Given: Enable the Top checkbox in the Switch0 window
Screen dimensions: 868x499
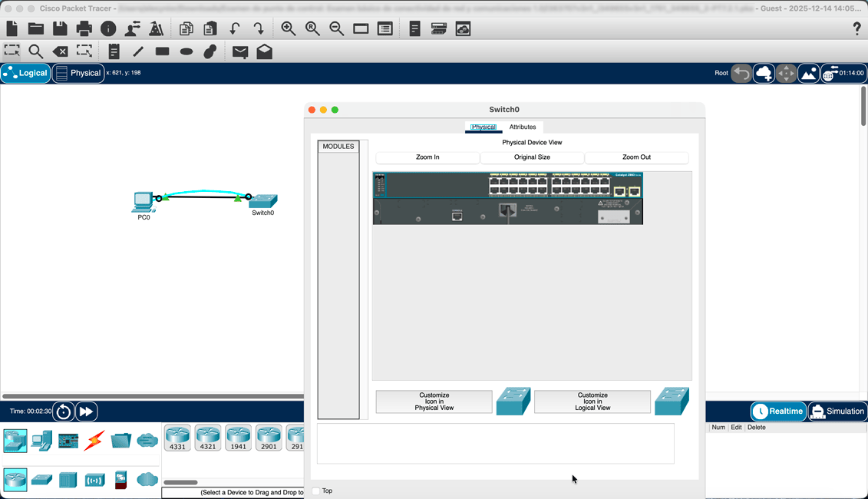Looking at the screenshot, I should click(315, 491).
